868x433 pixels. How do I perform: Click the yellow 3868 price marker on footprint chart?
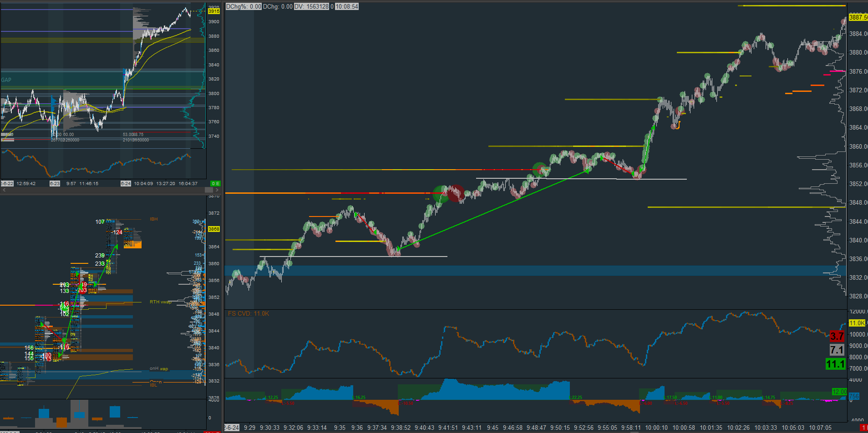pyautogui.click(x=214, y=229)
